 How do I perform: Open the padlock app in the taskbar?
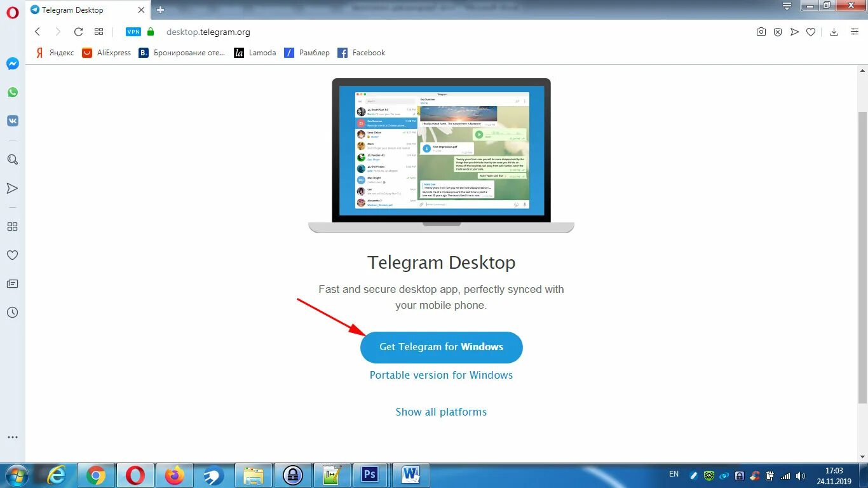[292, 475]
